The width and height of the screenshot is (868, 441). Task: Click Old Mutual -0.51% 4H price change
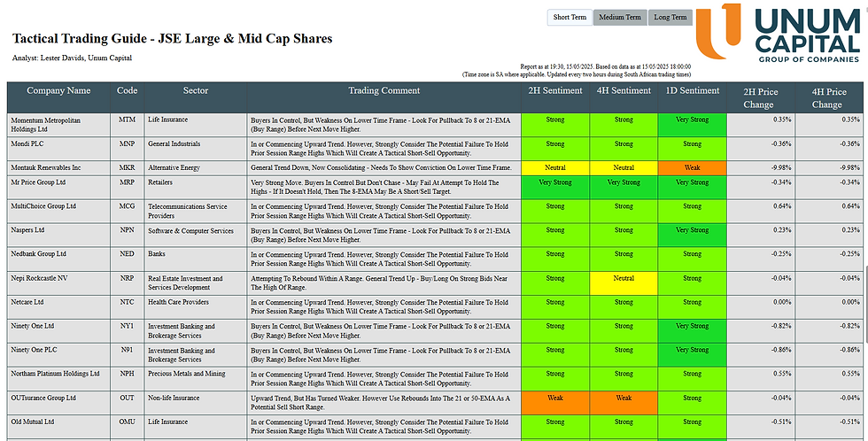(849, 422)
